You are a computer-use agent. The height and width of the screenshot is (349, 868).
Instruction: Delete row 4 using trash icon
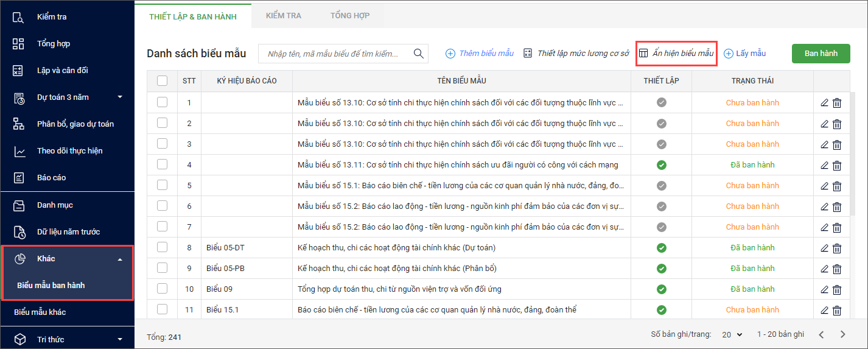[837, 165]
